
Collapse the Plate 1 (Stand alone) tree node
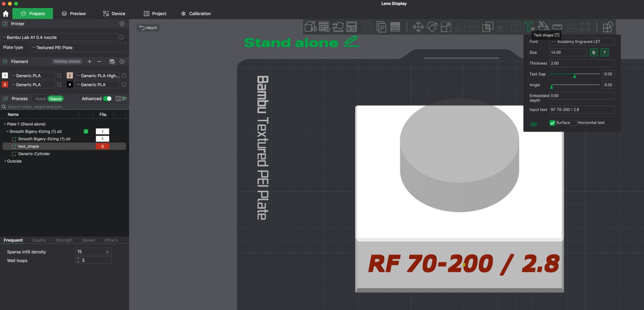pyautogui.click(x=5, y=124)
